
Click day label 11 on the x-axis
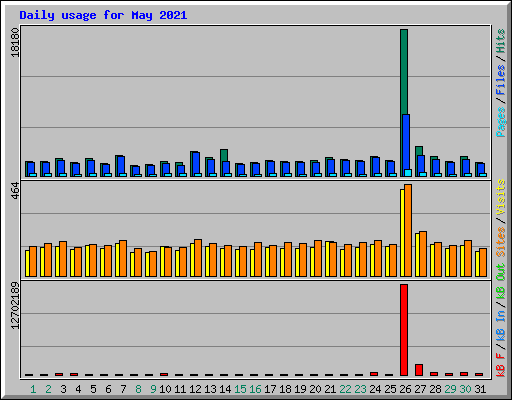coord(180,389)
